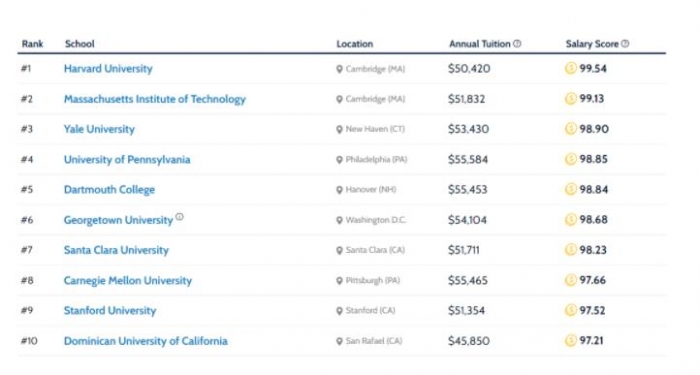Click the Rank column header

pos(33,44)
